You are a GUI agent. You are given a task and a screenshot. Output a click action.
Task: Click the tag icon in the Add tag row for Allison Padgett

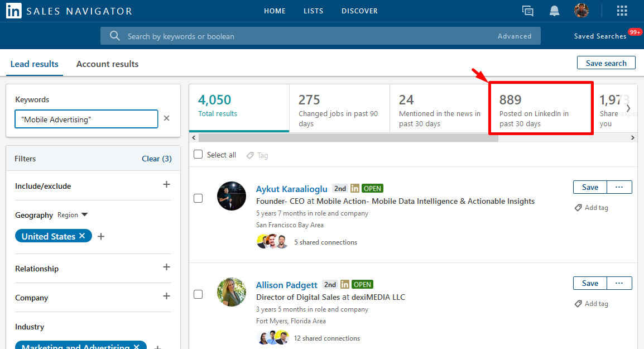578,304
